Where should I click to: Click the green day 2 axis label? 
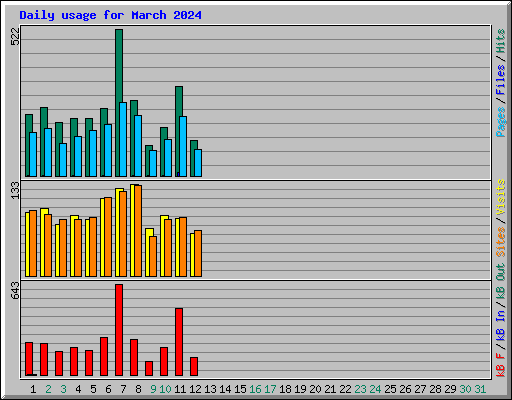tap(48, 389)
